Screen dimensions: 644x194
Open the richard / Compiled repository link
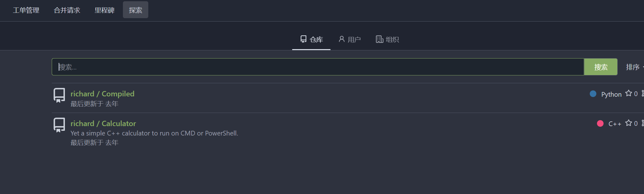[x=102, y=94]
